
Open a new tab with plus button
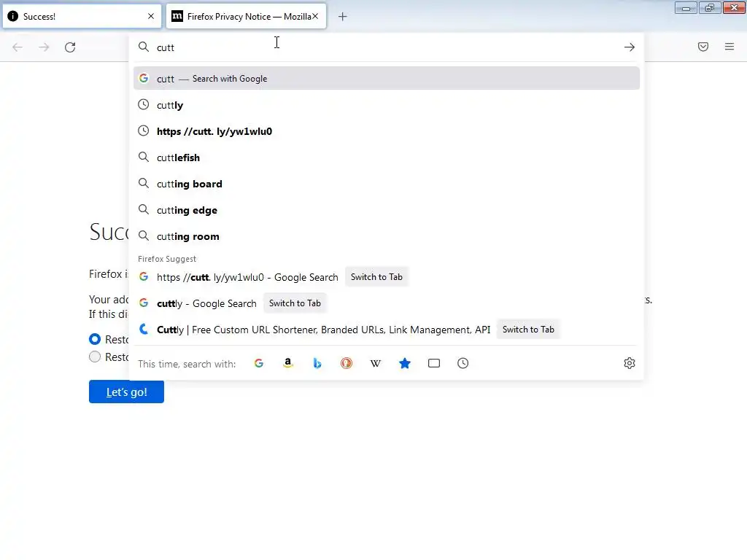tap(343, 17)
